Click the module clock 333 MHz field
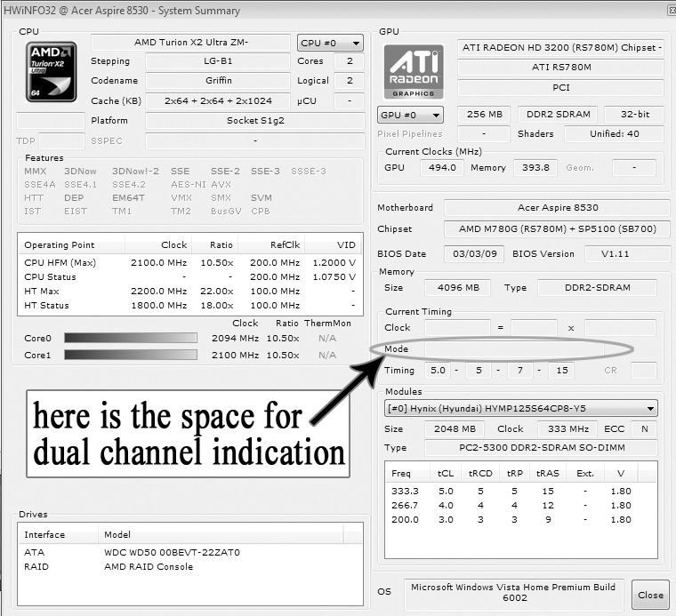This screenshot has height=616, width=676. coord(567,429)
